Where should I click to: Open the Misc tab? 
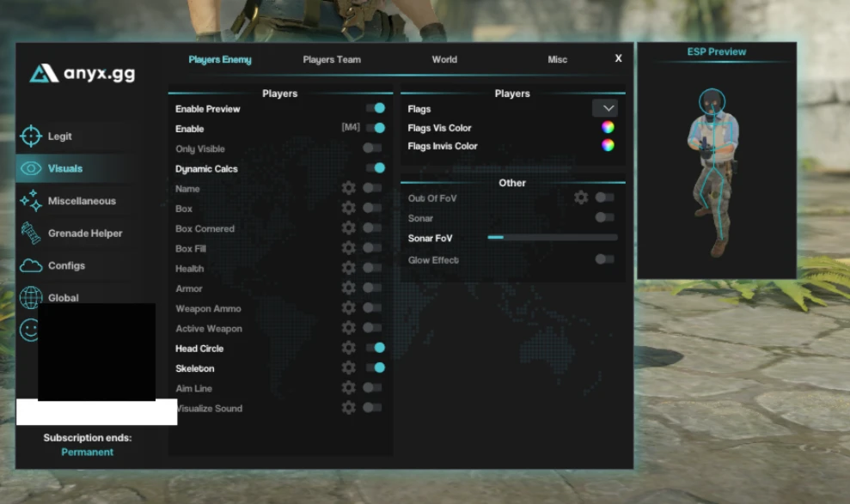(557, 59)
